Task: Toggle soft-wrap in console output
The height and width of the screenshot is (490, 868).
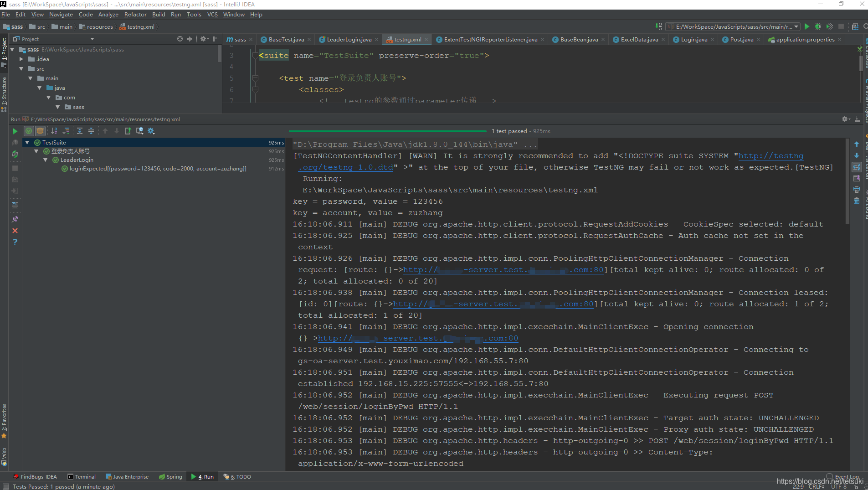Action: pos(857,167)
